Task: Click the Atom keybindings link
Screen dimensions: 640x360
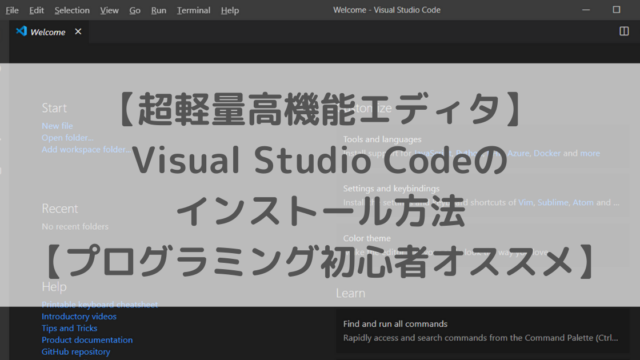Action: (583, 202)
